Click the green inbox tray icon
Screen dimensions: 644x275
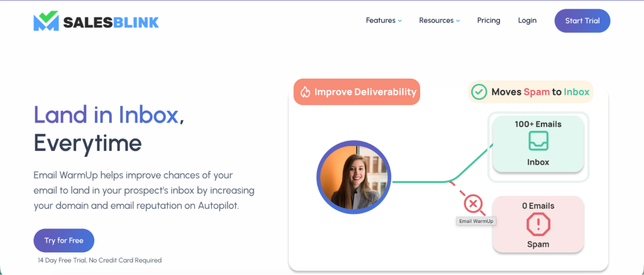[538, 141]
